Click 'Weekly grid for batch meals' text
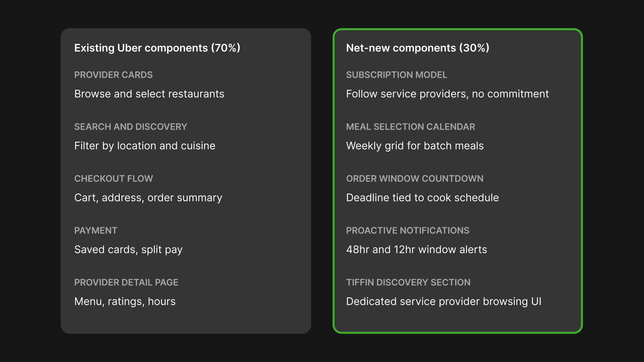 (415, 146)
